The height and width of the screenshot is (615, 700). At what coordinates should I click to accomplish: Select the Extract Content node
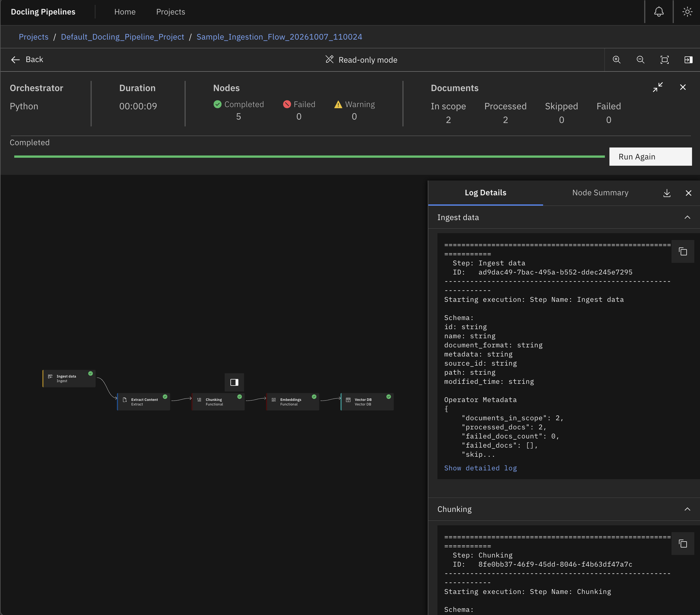pyautogui.click(x=144, y=402)
